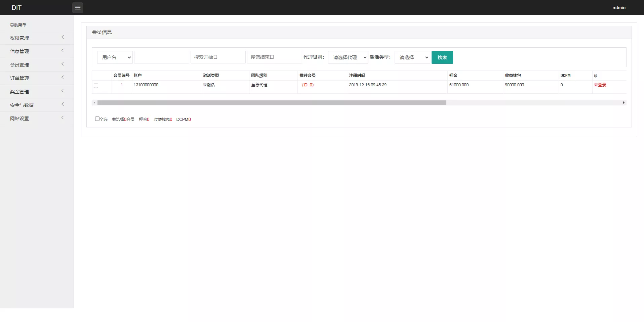Click the horizontal table scrollbar thumb
This screenshot has width=644, height=322.
(x=272, y=103)
